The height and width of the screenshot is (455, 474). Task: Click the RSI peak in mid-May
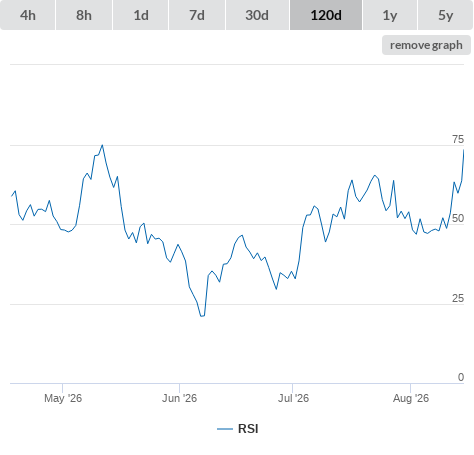[102, 145]
